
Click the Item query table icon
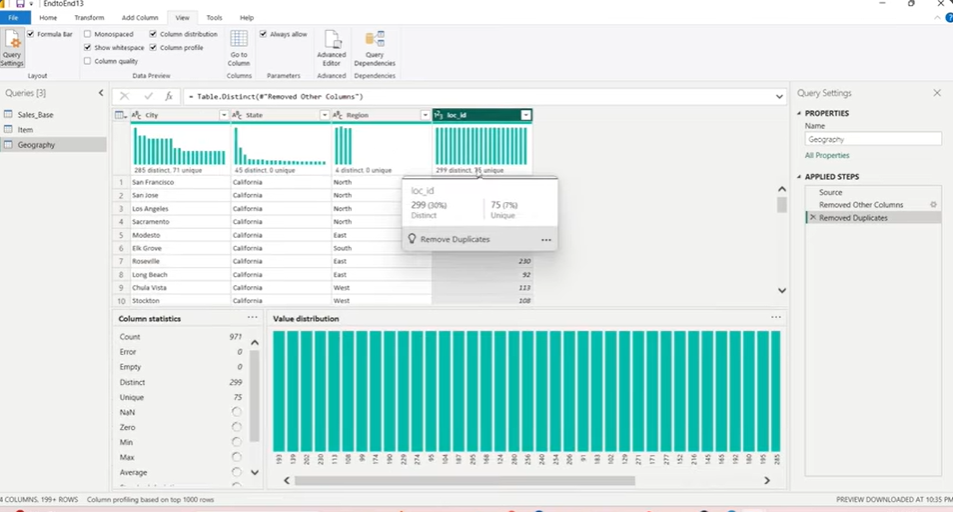tap(8, 130)
